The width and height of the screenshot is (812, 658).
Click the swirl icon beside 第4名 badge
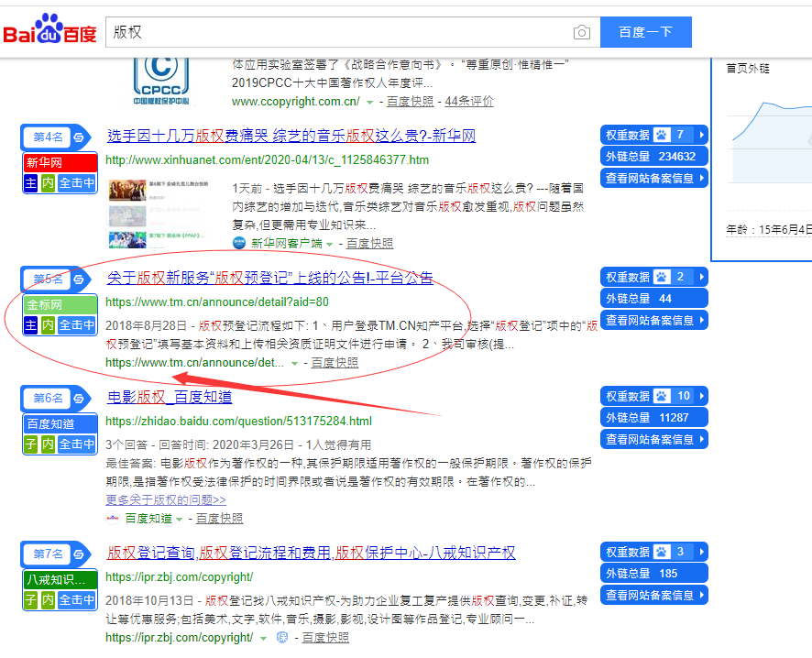coord(79,137)
